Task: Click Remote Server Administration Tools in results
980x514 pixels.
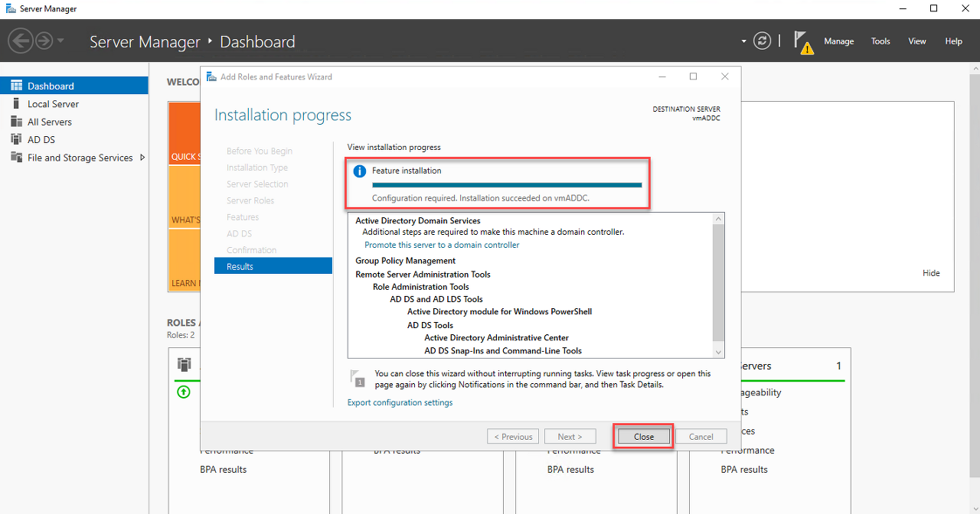Action: 423,274
